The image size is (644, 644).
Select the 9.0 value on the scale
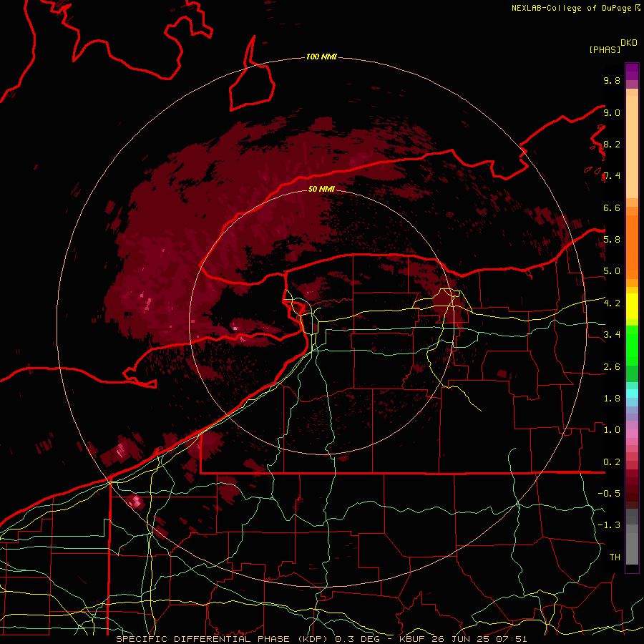tap(612, 112)
